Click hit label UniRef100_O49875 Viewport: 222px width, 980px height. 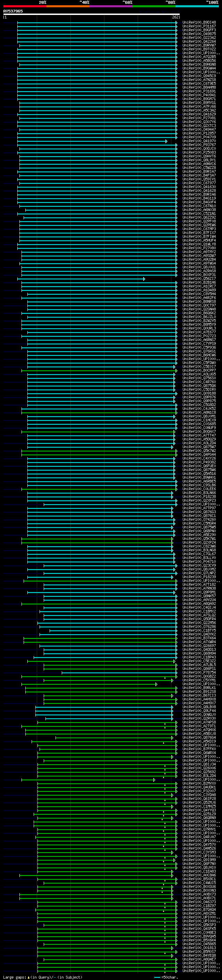coord(199,34)
